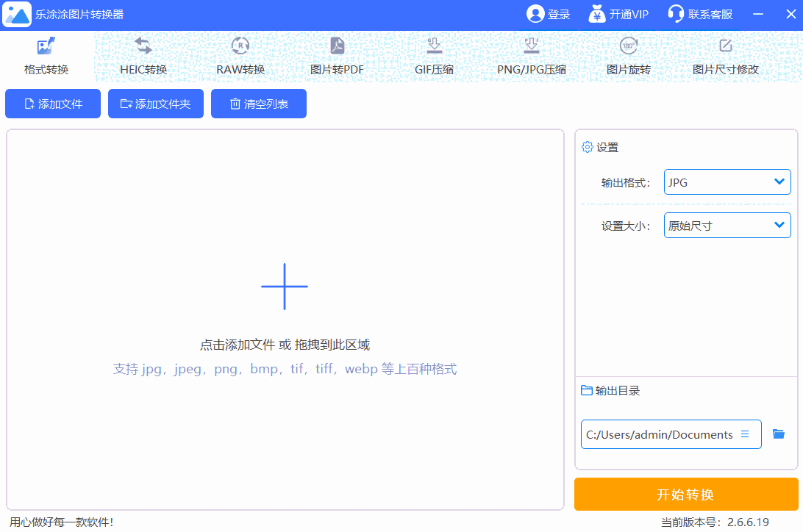Image resolution: width=803 pixels, height=532 pixels.
Task: Open the 开通VIP option
Action: pyautogui.click(x=618, y=14)
